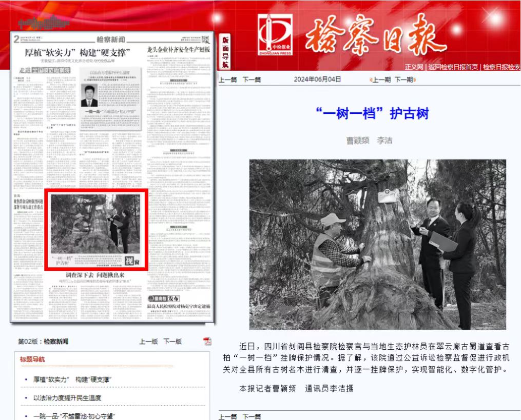Open article 一院一品·"不越雷池·初心守望" in list

(73, 416)
